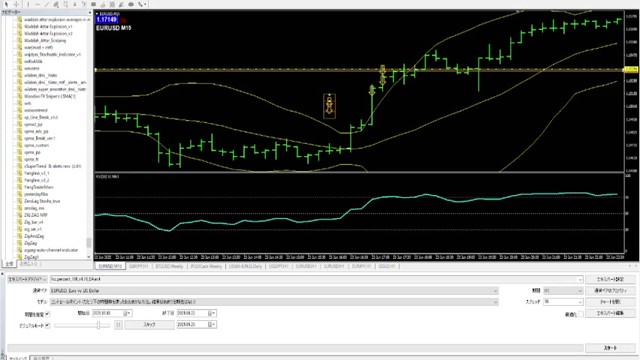Select the cursor arrow tool
640x360 pixels.
6,4
